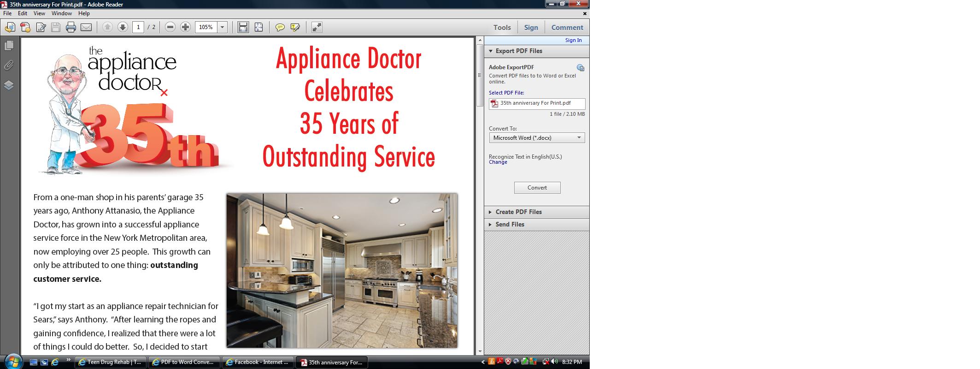This screenshot has width=980, height=369.
Task: Open the Convert To format dropdown
Action: 537,138
